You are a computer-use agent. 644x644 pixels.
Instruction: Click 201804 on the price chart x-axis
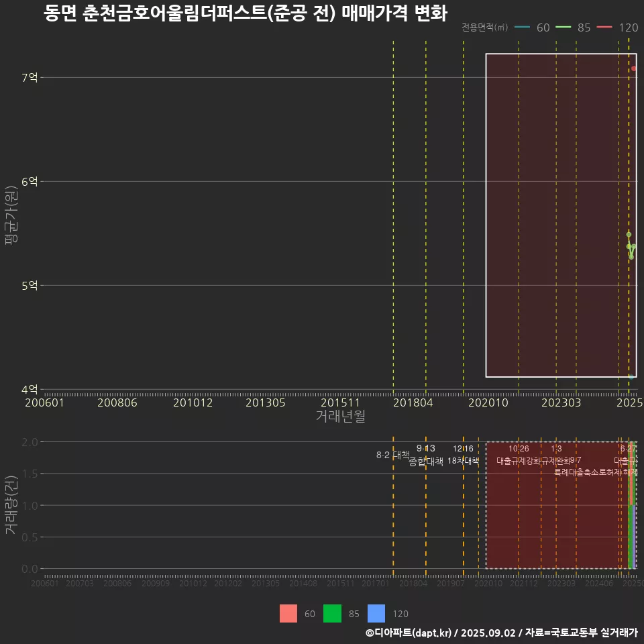point(413,402)
